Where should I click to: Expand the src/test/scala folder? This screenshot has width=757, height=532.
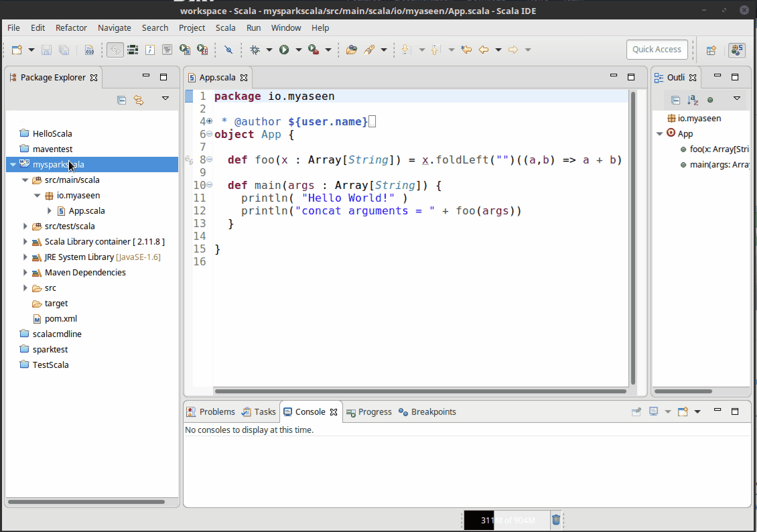[25, 226]
